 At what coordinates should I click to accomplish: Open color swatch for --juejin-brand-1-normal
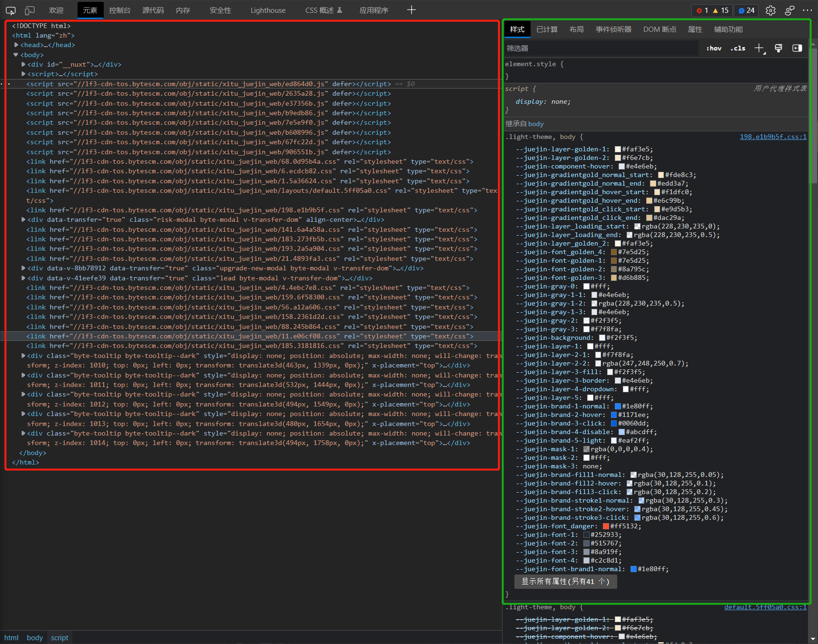pos(618,406)
